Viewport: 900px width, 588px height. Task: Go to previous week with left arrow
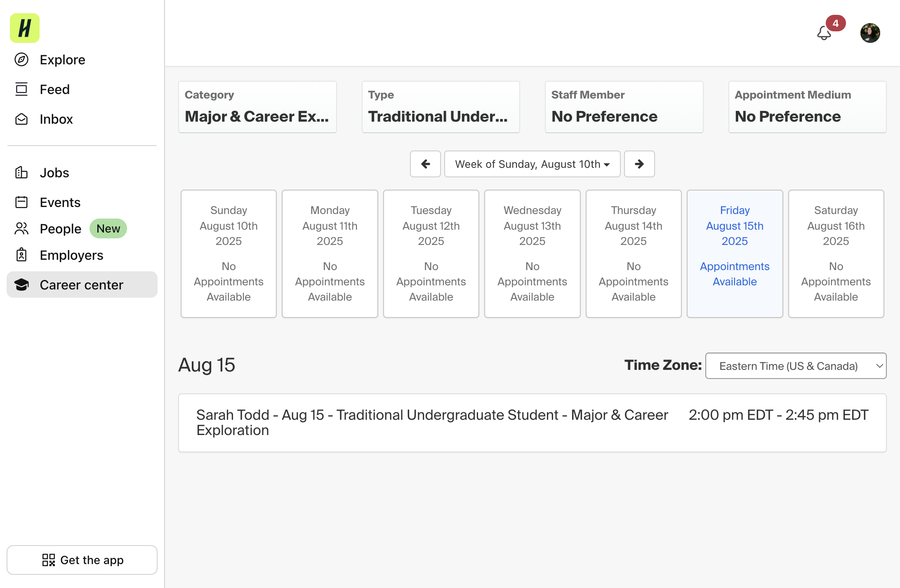[x=425, y=164]
